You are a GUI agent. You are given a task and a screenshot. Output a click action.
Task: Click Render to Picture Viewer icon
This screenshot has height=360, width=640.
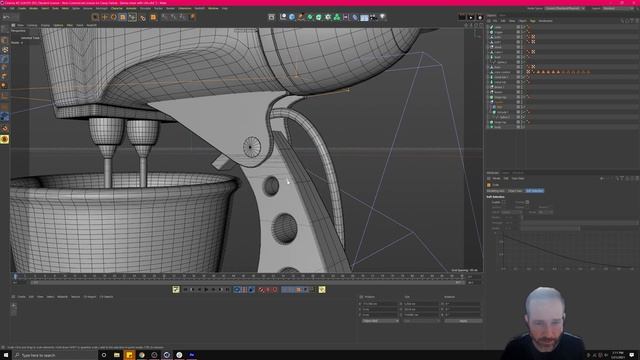point(471,17)
